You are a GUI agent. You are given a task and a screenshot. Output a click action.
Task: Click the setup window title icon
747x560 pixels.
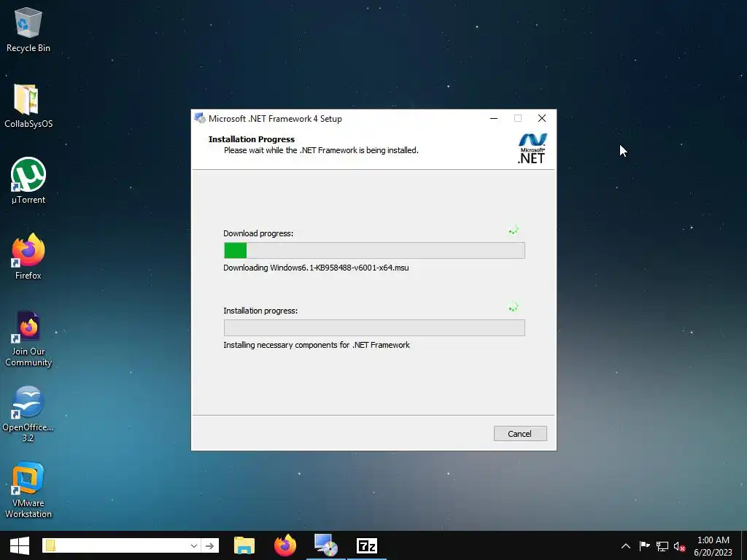(x=200, y=118)
